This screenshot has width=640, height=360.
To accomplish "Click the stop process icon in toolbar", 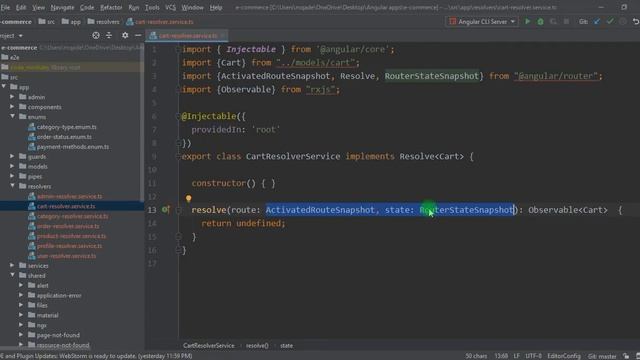I will pyautogui.click(x=566, y=22).
